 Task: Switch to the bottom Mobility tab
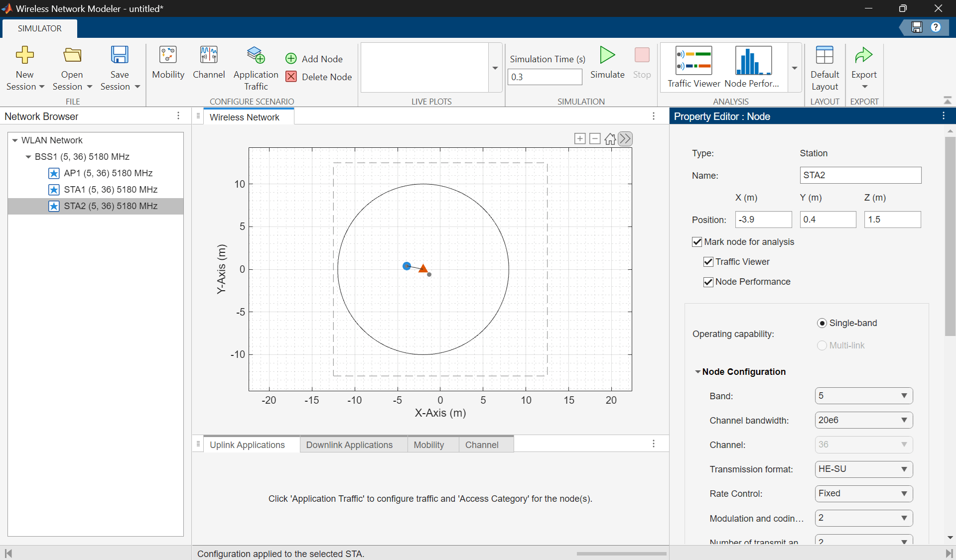point(428,445)
